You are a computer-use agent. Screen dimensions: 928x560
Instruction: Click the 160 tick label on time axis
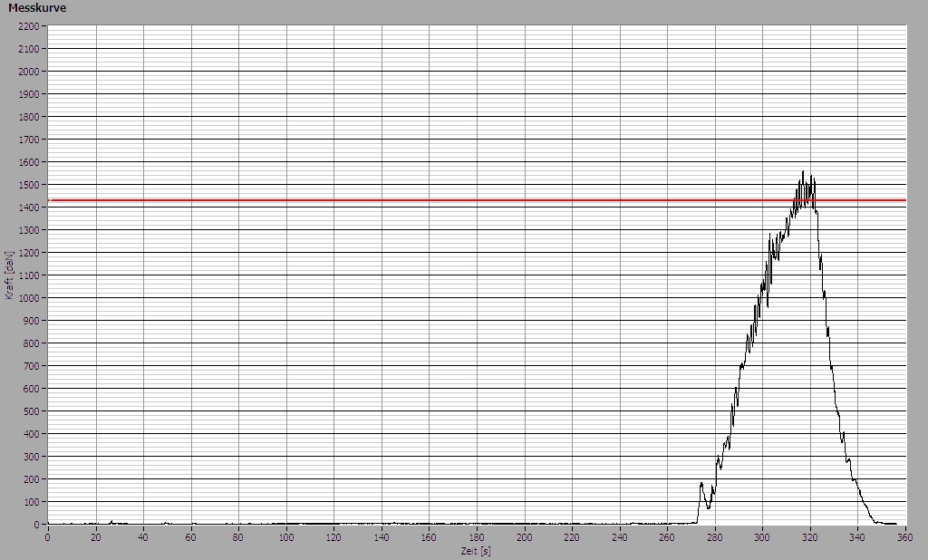[x=429, y=537]
